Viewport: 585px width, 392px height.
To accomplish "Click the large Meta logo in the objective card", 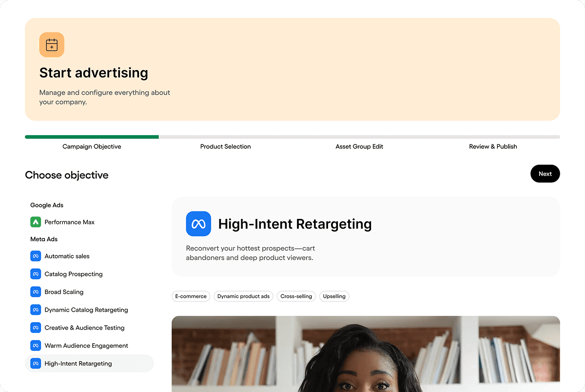I will point(198,224).
